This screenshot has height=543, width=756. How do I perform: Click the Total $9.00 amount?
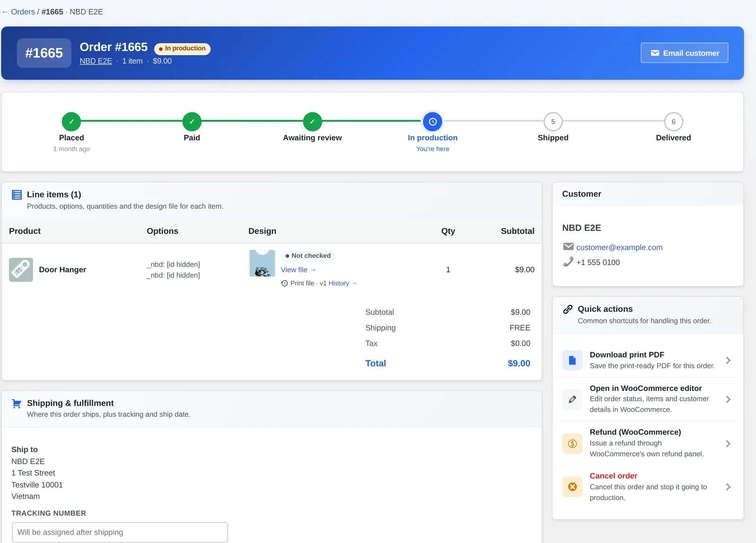519,364
